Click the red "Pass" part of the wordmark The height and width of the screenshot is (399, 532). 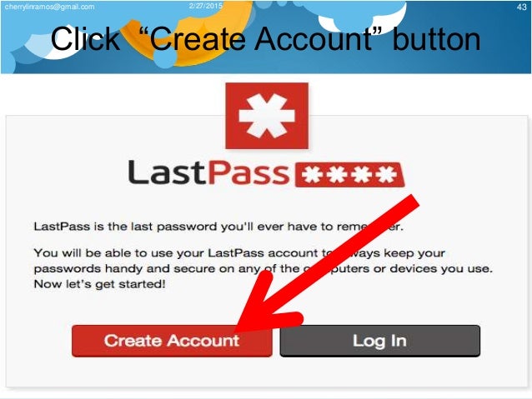click(248, 172)
